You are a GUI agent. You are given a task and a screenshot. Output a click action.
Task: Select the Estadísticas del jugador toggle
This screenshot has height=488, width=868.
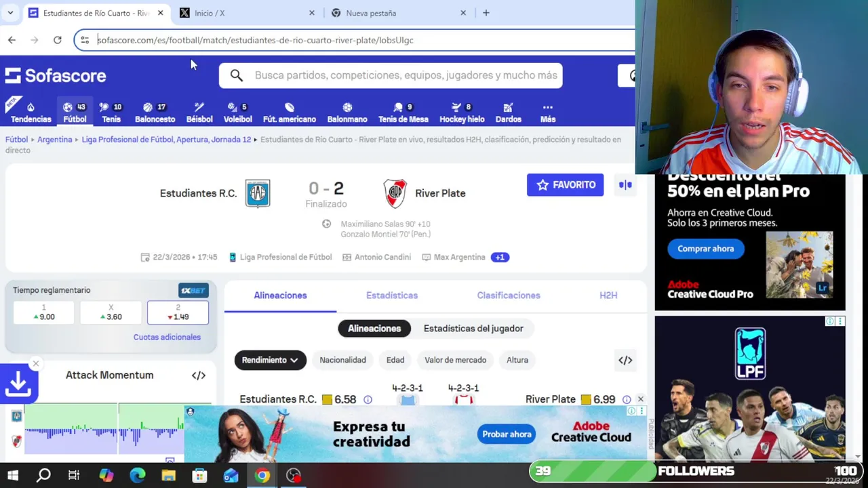pyautogui.click(x=473, y=329)
